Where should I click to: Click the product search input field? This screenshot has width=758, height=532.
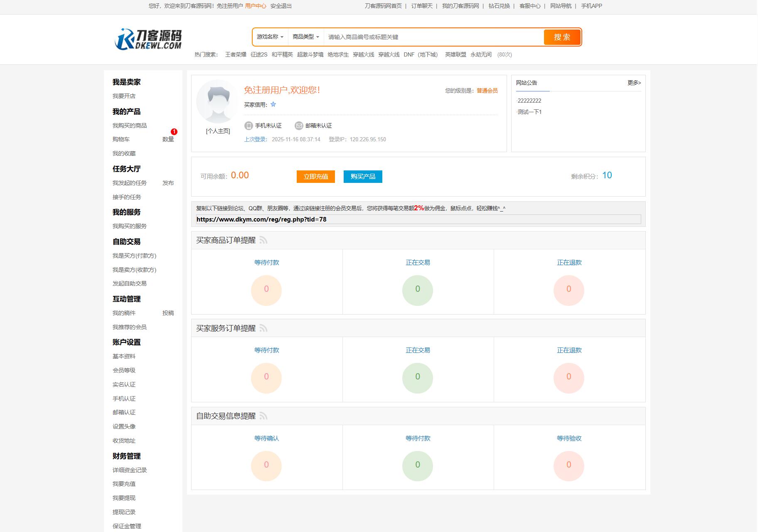click(x=432, y=37)
